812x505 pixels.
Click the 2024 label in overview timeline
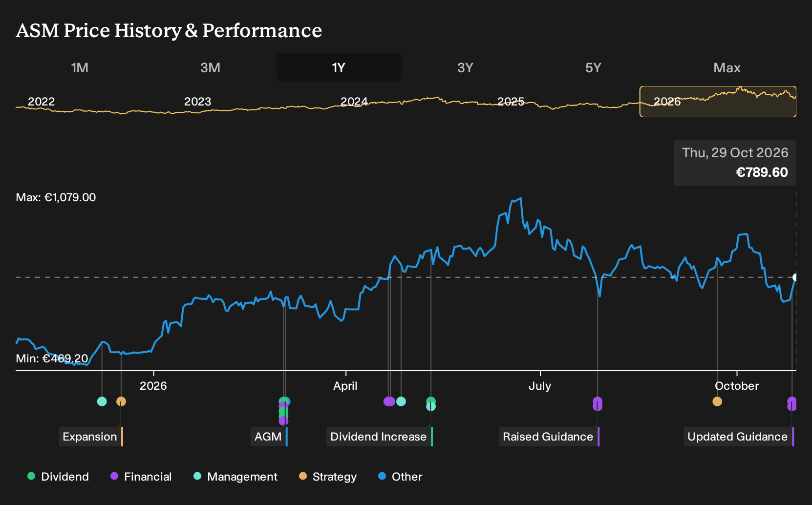pos(354,102)
